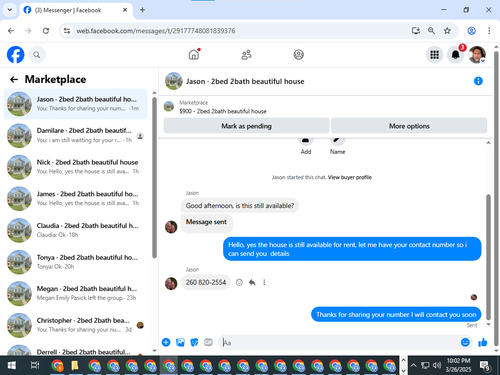The image size is (500, 375).
Task: Click Mark as pending button
Action: coord(246,126)
